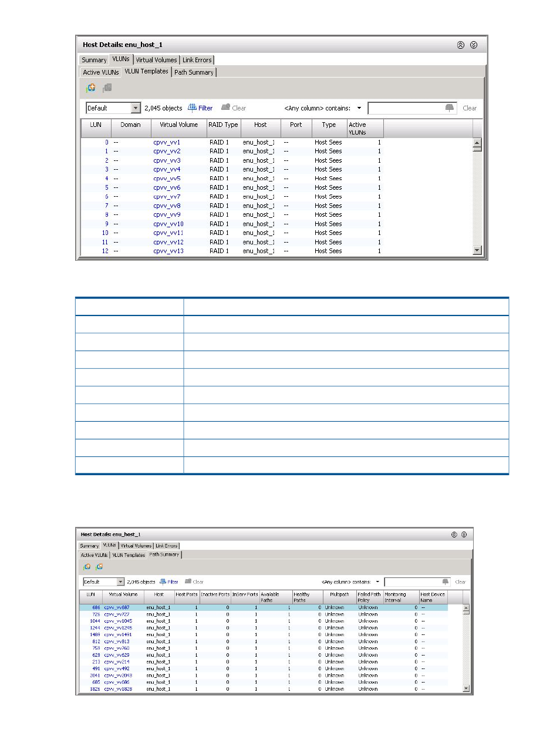
Task: Open the Default filter dropdown in the lower panel
Action: (121, 582)
